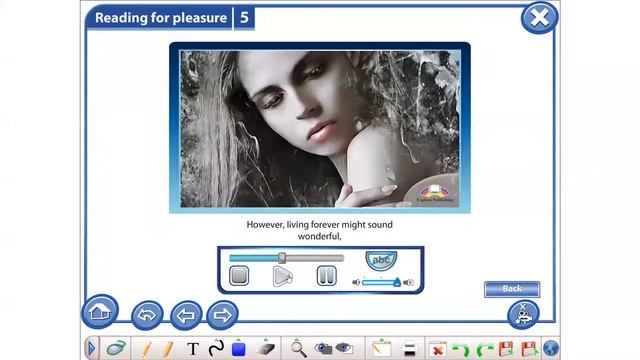Click the round video tools button below Back

click(x=523, y=315)
